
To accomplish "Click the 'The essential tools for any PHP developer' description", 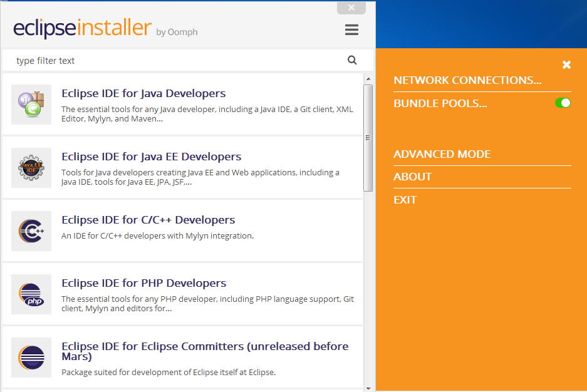I will point(208,303).
